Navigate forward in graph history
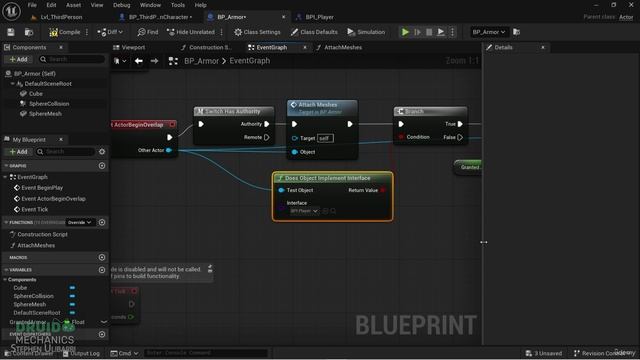 (x=154, y=61)
